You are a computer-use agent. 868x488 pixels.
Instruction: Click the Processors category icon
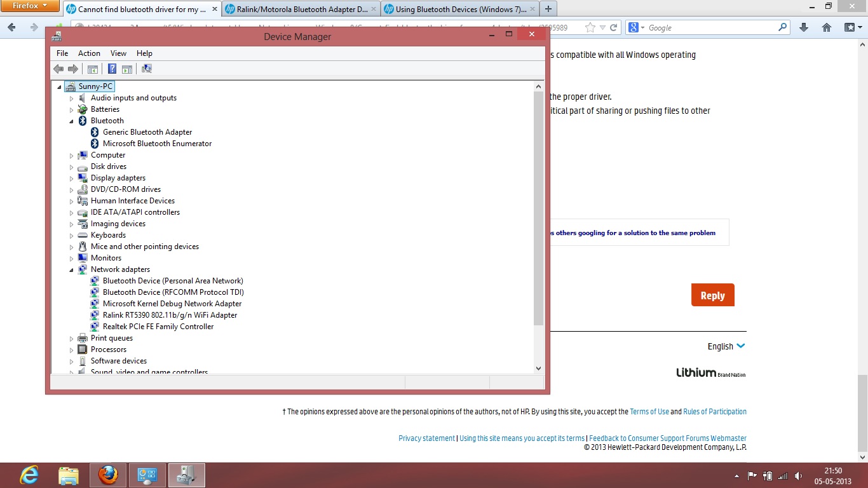pos(83,349)
